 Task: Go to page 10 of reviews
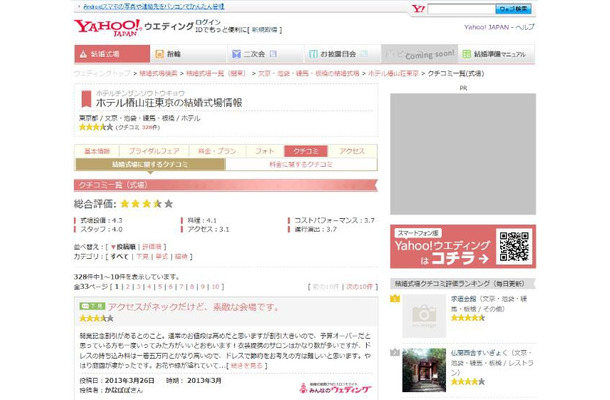(x=216, y=287)
